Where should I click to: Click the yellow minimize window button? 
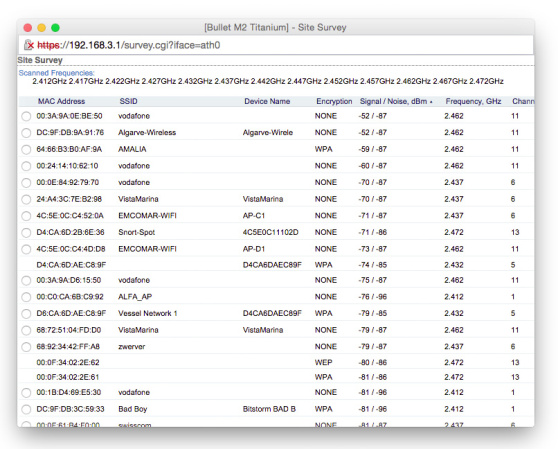click(x=42, y=28)
